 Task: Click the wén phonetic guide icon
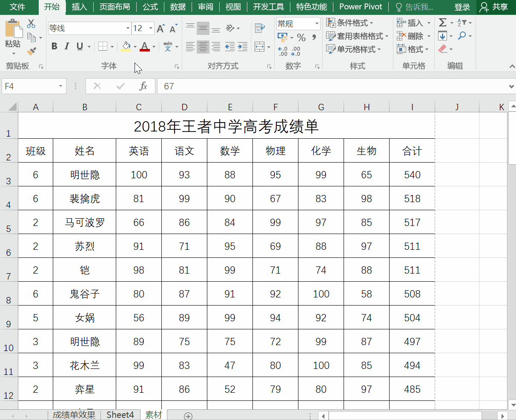(168, 46)
